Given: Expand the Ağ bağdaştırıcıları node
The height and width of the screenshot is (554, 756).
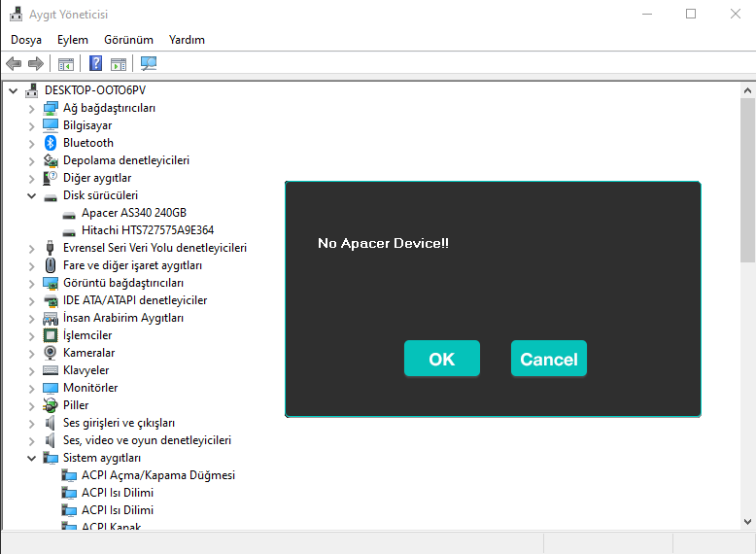Looking at the screenshot, I should [31, 109].
